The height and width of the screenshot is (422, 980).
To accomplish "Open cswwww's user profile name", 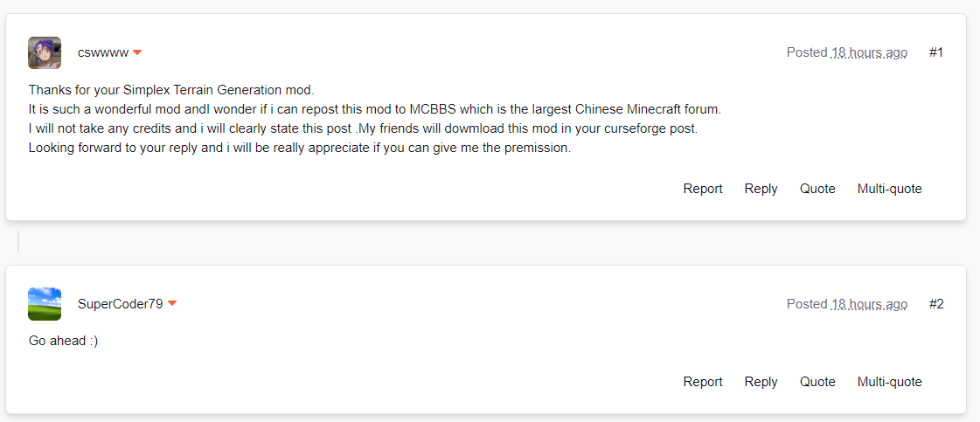I will (x=103, y=53).
